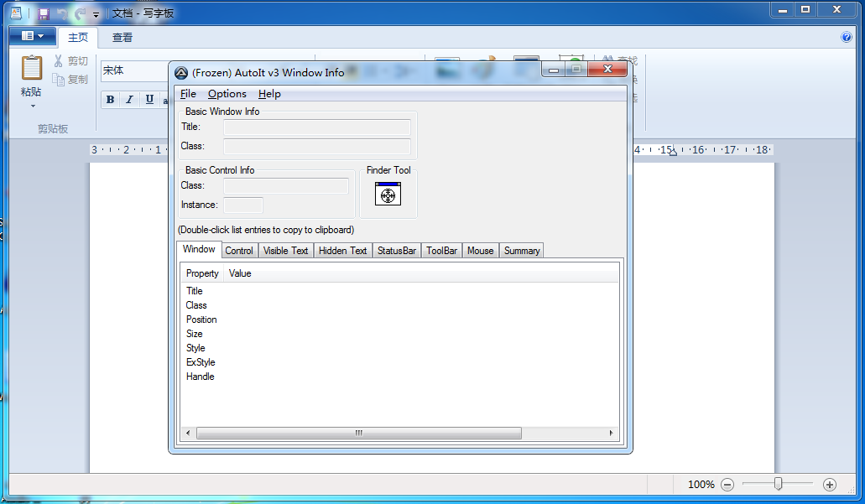Viewport: 865px width, 504px height.
Task: Click the zoom in plus button
Action: click(830, 485)
